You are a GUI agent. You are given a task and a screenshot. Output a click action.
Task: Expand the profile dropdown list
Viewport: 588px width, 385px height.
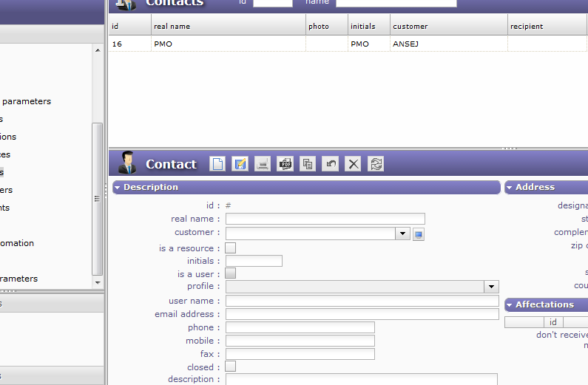click(491, 287)
